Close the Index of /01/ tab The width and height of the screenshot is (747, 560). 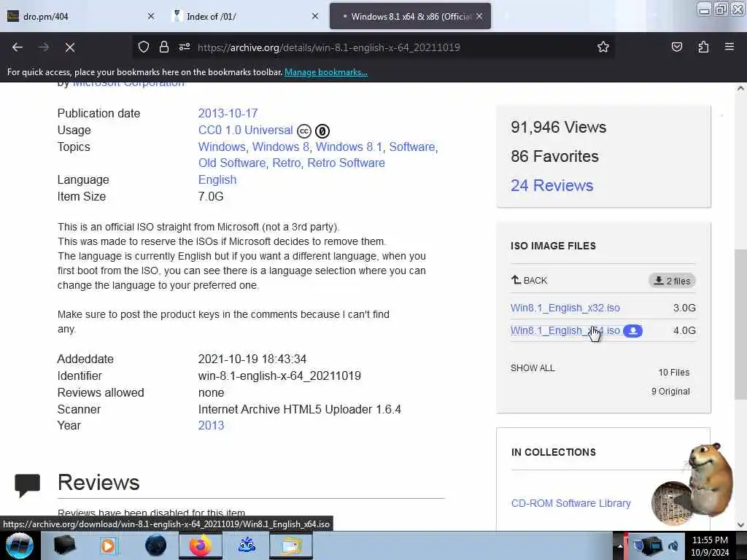(315, 16)
